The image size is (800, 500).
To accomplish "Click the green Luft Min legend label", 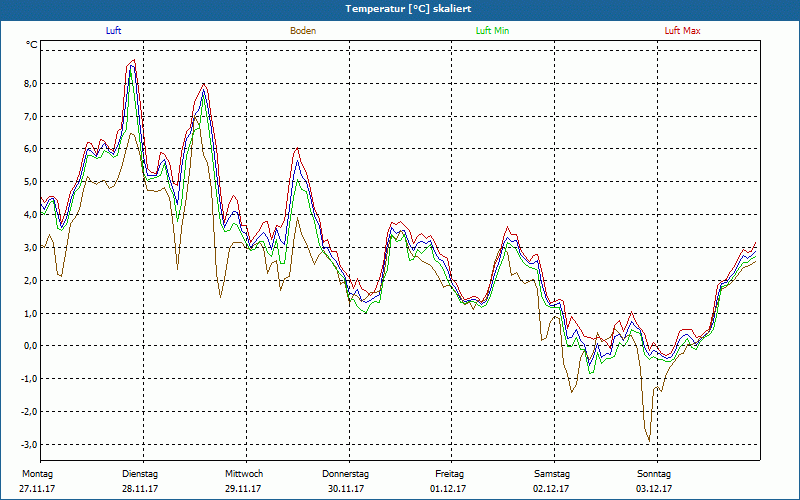I will point(492,31).
